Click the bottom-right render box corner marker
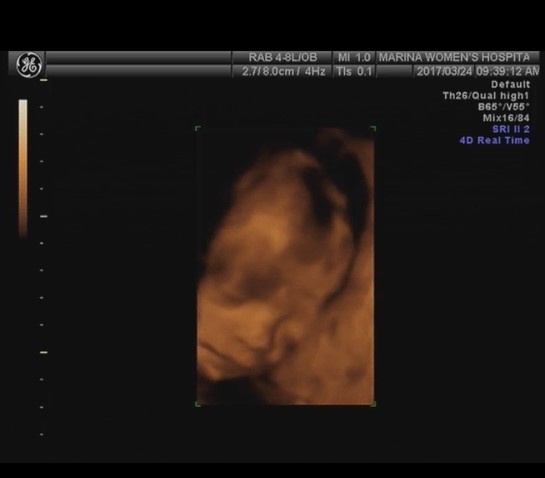The height and width of the screenshot is (478, 545). coord(373,404)
